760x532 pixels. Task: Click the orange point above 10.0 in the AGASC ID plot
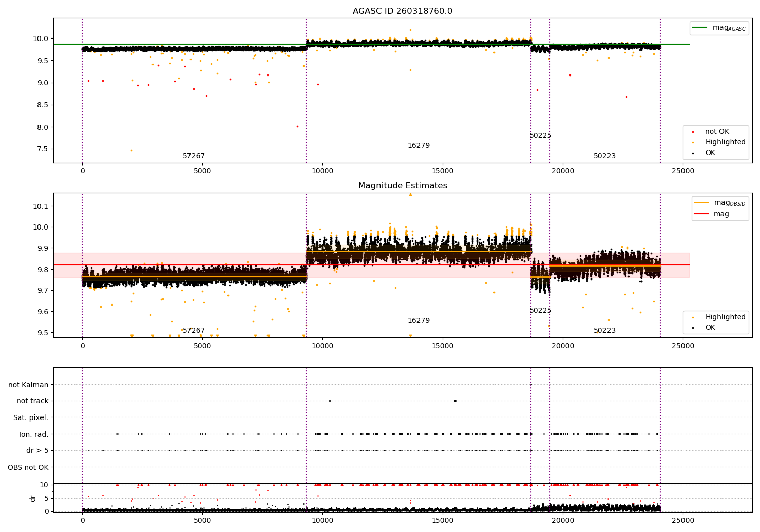[410, 30]
